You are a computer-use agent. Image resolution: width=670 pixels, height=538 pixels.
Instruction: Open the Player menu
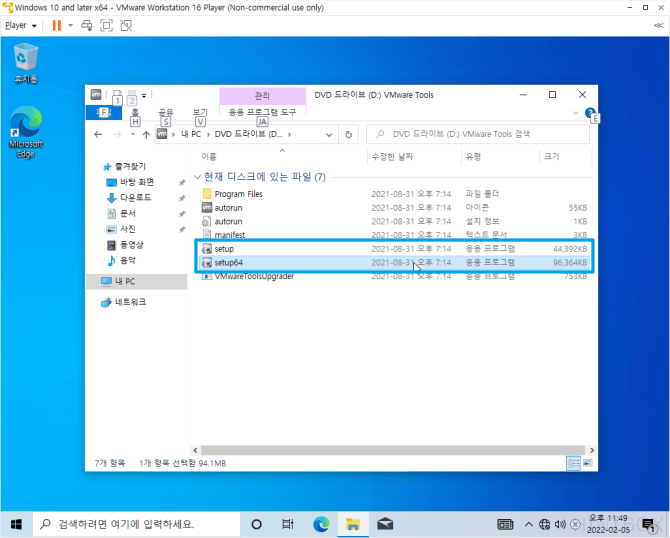pyautogui.click(x=21, y=26)
